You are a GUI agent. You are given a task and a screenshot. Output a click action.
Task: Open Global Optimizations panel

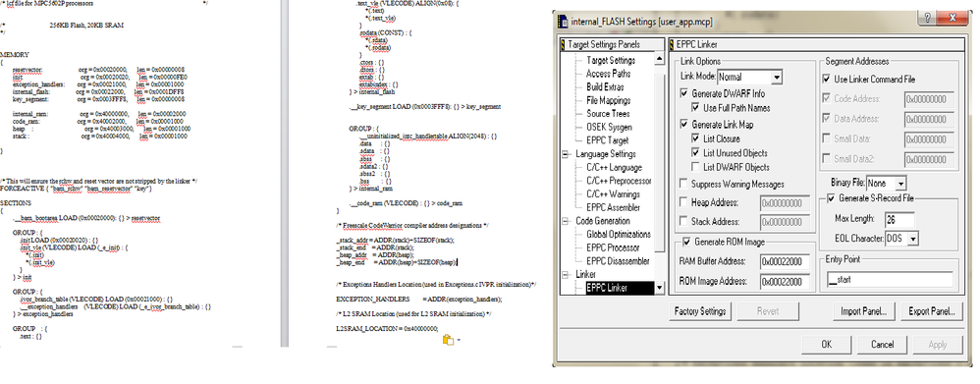[618, 235]
